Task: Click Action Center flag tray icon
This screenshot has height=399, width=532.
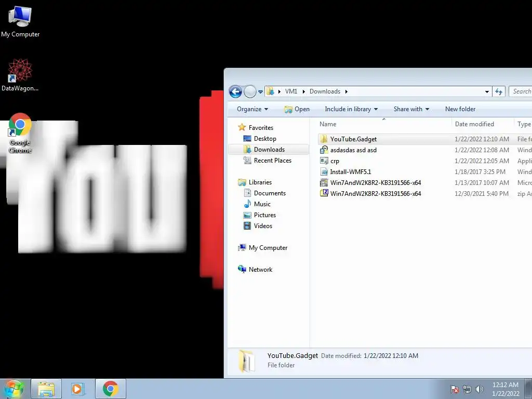Action: click(x=455, y=389)
